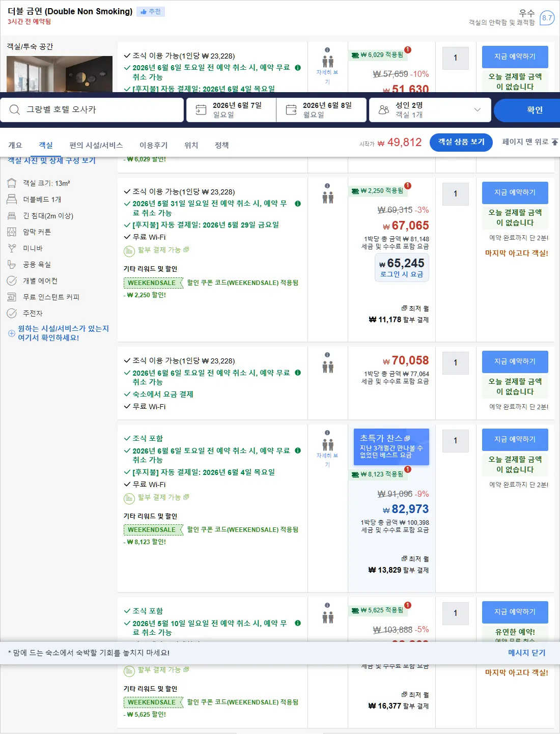This screenshot has height=734, width=560.
Task: Click 메시지 닫기 to dismiss banner
Action: point(526,653)
